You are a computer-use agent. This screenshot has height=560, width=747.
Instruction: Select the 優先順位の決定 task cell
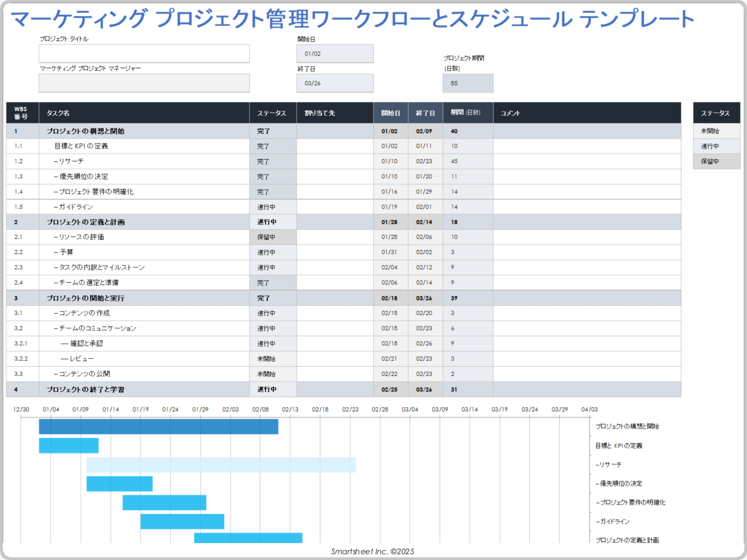pyautogui.click(x=144, y=177)
